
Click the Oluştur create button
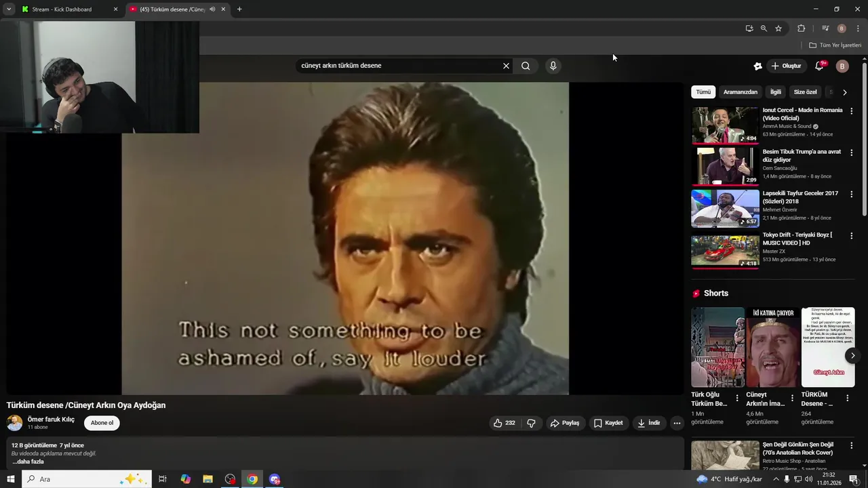click(x=787, y=66)
